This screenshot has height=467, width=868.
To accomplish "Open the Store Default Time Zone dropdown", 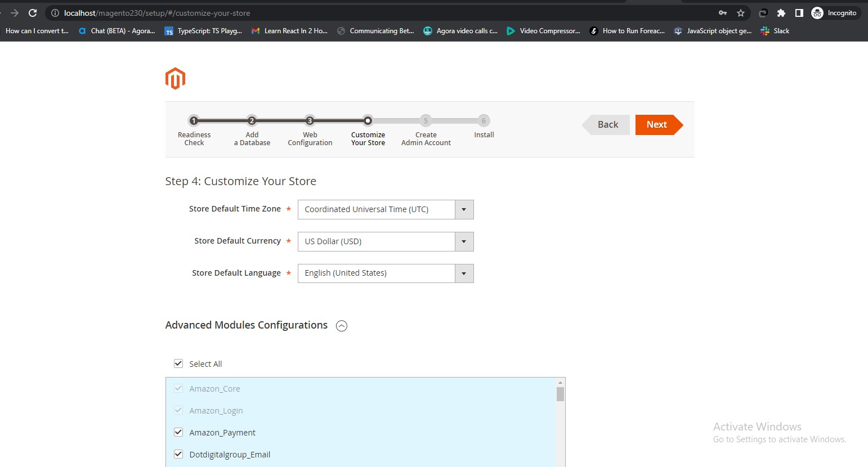I will 463,209.
